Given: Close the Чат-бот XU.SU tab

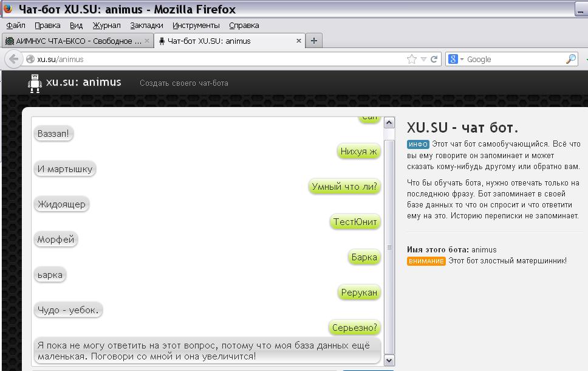Looking at the screenshot, I should coord(298,41).
